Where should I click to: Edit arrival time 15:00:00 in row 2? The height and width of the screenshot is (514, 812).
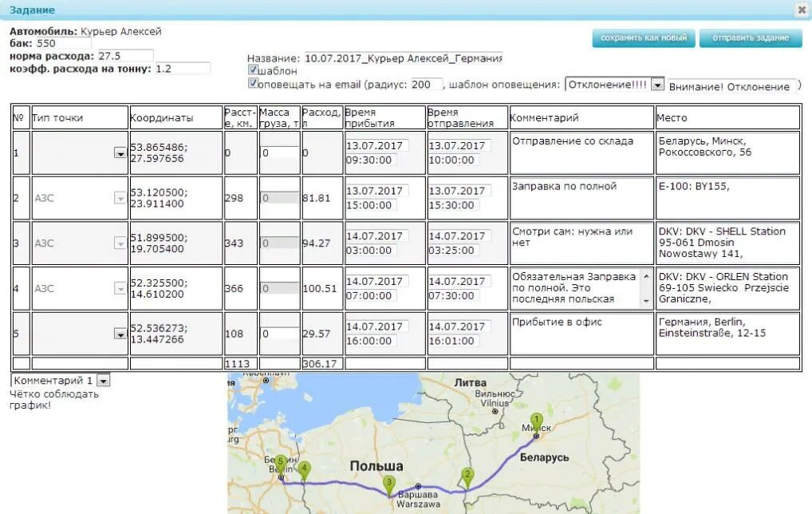[x=371, y=205]
